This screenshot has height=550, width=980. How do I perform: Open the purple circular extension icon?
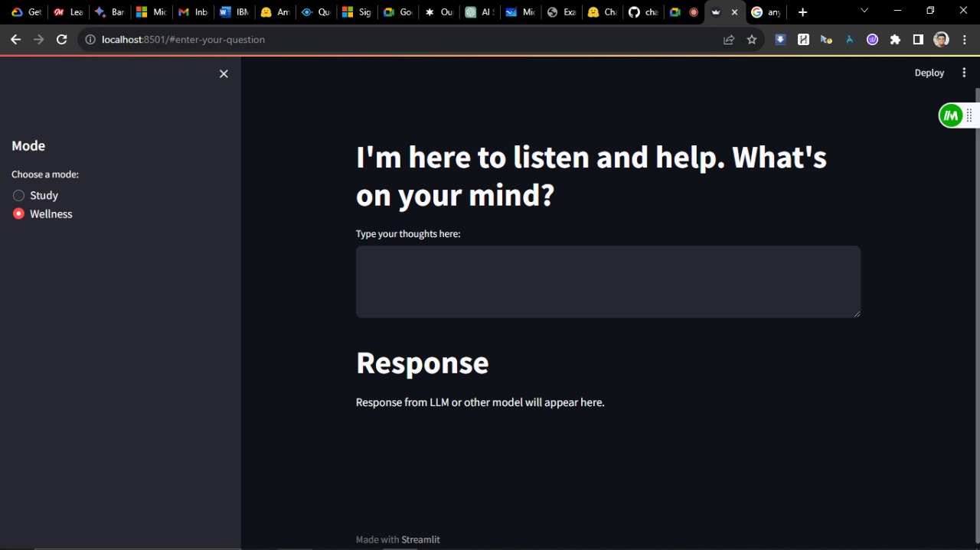pyautogui.click(x=872, y=40)
